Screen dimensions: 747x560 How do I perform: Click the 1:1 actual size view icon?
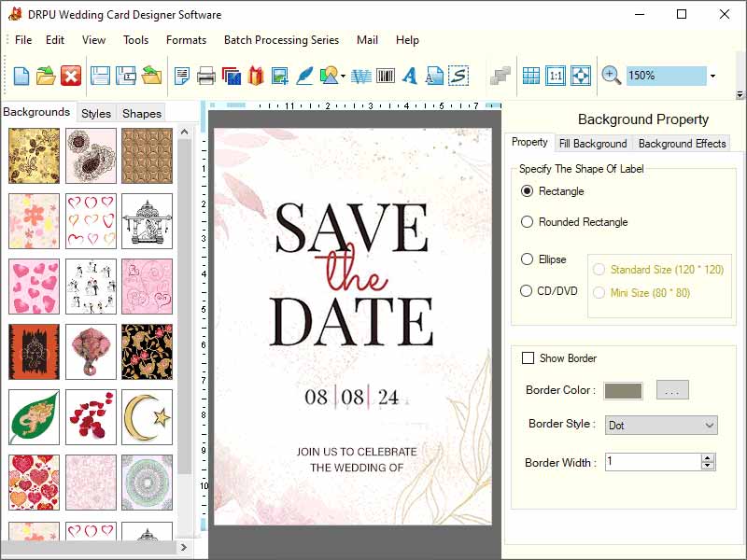555,76
